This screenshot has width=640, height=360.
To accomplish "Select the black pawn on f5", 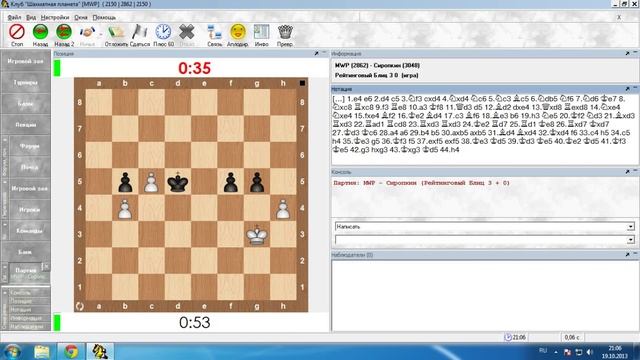I will pos(231,182).
